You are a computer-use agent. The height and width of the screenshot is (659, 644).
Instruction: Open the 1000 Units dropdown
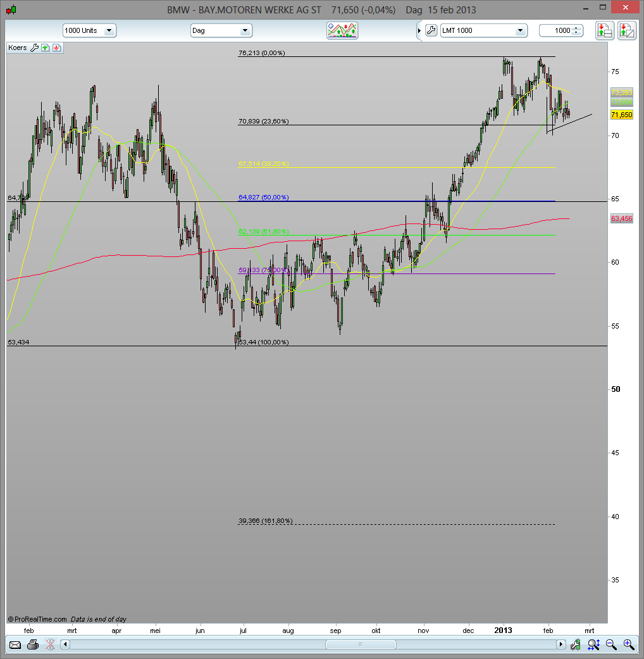point(89,30)
